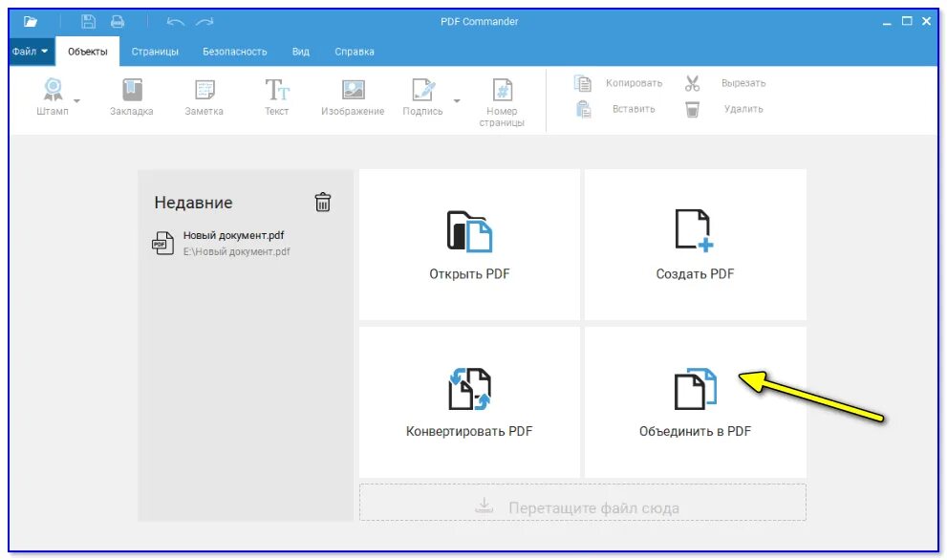Screen dimensions: 947x560
Task: Minimize the PDF Commander window
Action: coord(887,22)
